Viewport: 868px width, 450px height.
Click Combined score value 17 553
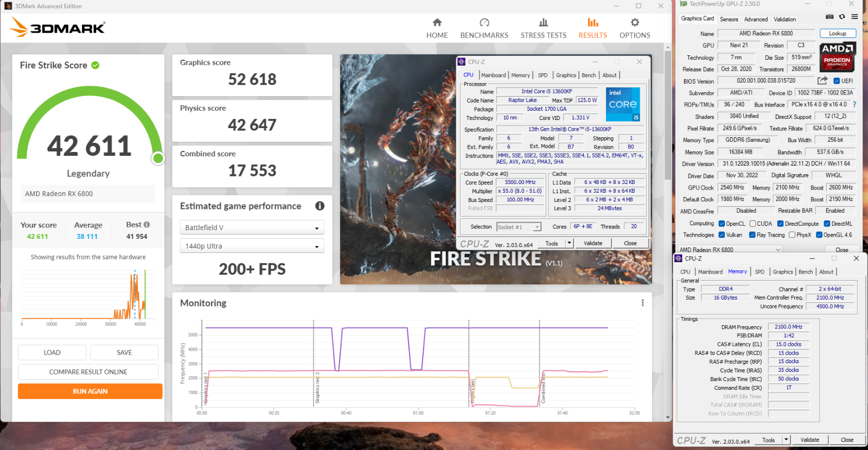pyautogui.click(x=252, y=171)
